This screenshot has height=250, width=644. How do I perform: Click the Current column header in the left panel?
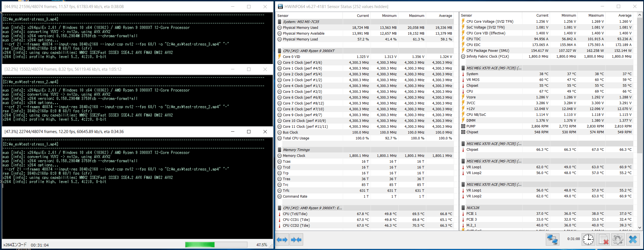tap(357, 16)
